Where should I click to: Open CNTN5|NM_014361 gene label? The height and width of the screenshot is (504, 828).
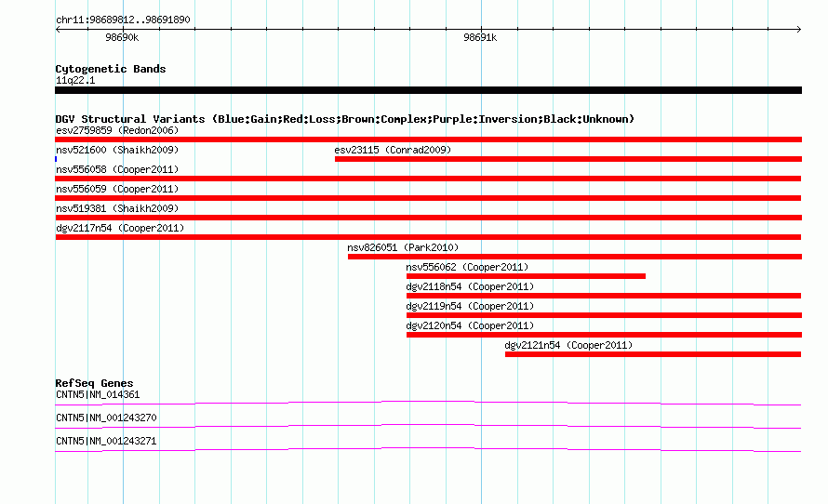point(98,395)
